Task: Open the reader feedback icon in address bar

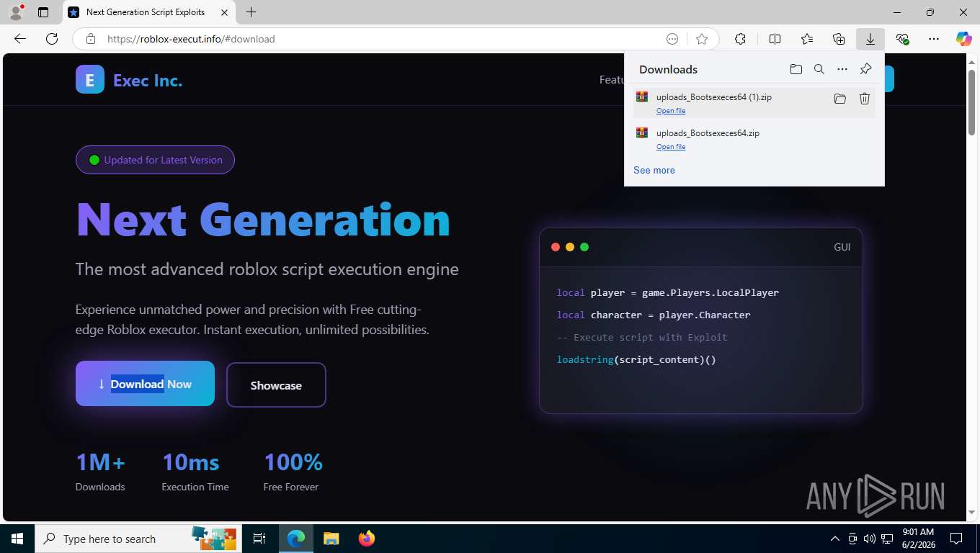Action: pos(672,39)
